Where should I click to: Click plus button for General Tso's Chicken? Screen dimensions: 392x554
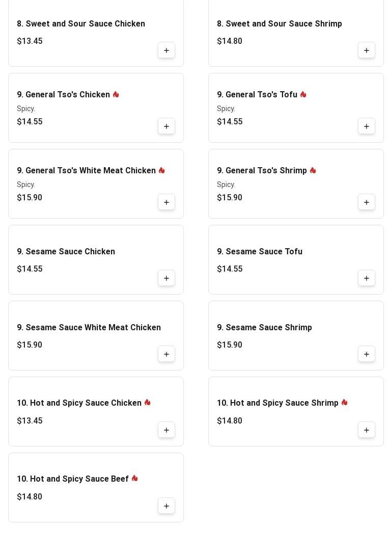(x=166, y=126)
